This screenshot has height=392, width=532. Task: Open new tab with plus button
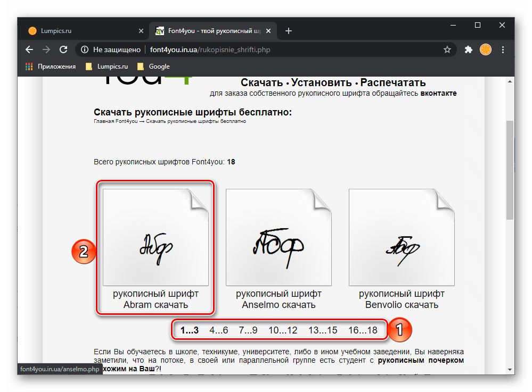pos(289,31)
